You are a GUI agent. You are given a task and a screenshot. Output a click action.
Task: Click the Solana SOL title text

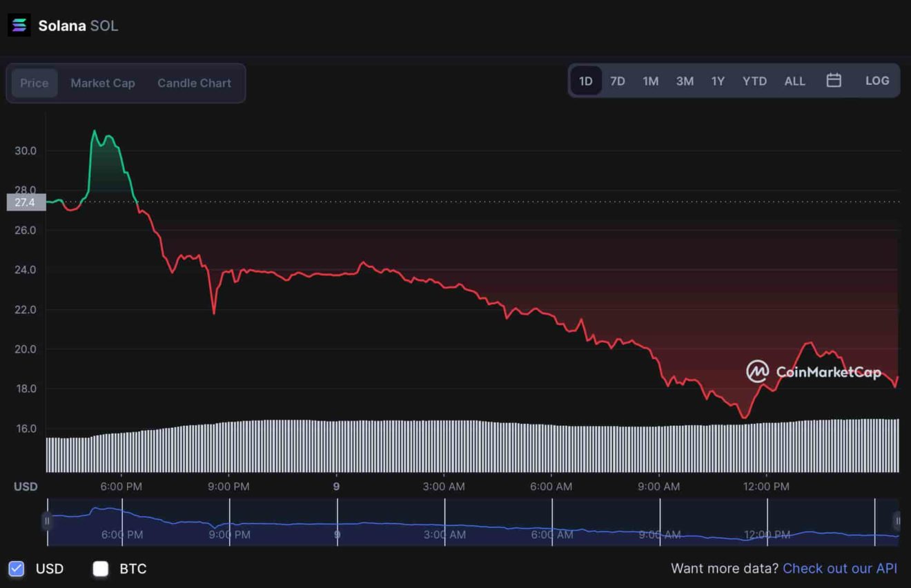tap(78, 25)
